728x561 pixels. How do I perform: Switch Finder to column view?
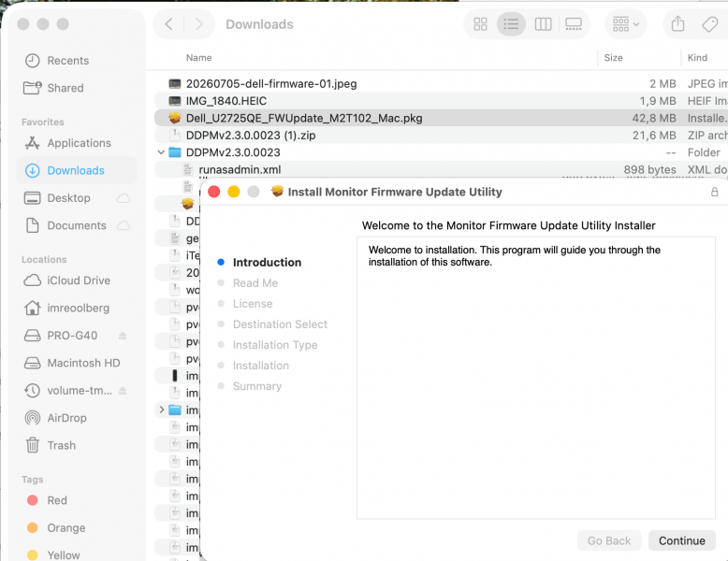[543, 24]
